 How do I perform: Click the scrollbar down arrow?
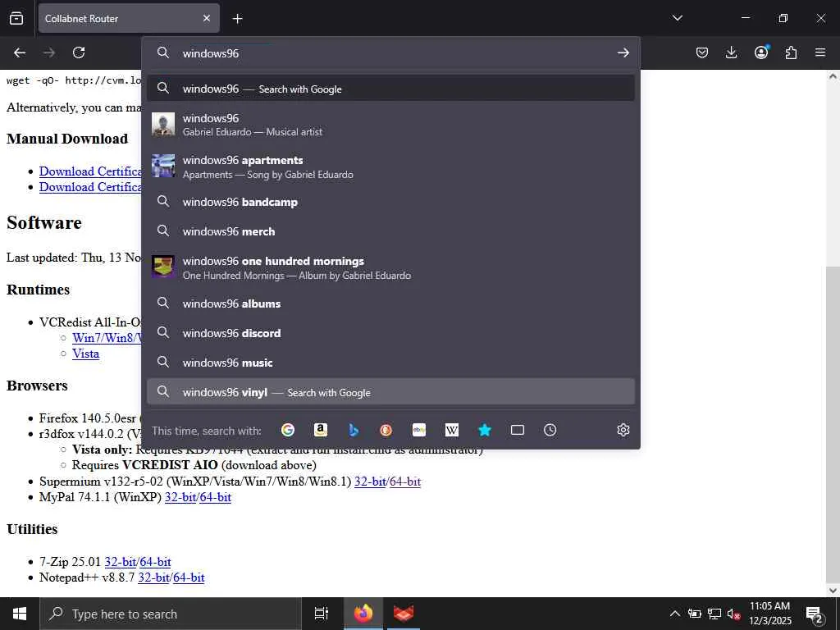(x=833, y=590)
